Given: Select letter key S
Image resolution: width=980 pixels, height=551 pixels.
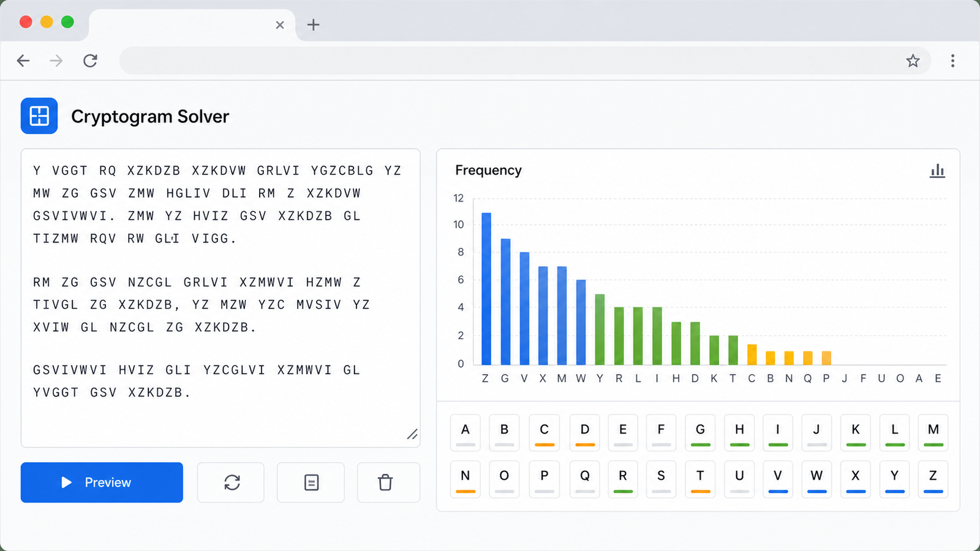Looking at the screenshot, I should coord(661,479).
